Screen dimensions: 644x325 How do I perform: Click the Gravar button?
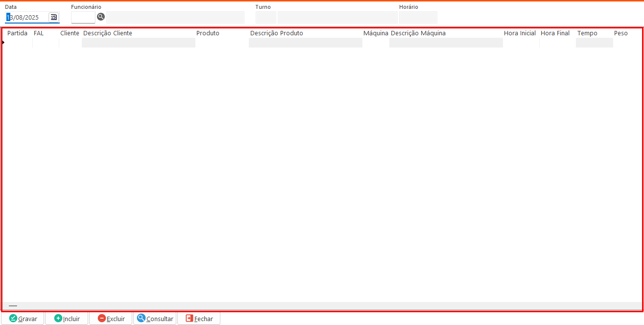point(23,319)
